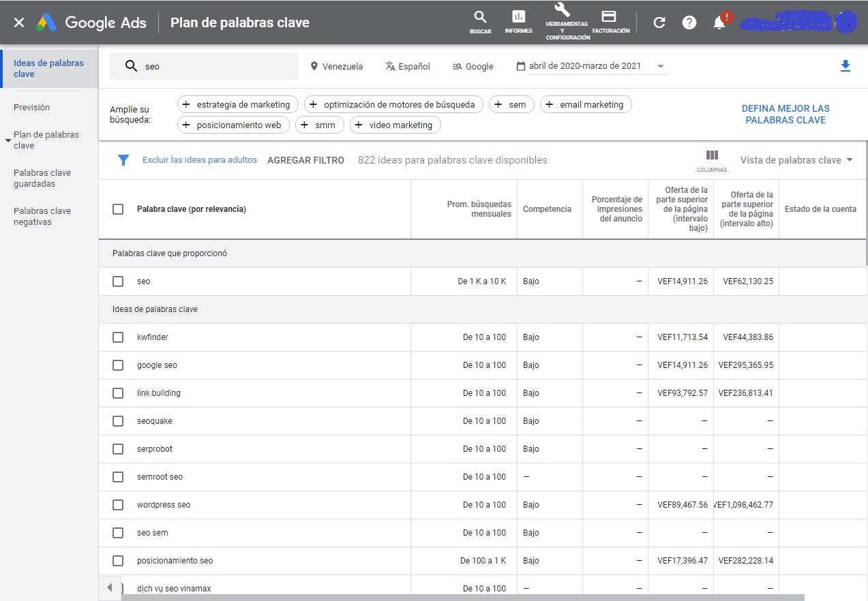
Task: Click the filter funnel icon
Action: (123, 160)
